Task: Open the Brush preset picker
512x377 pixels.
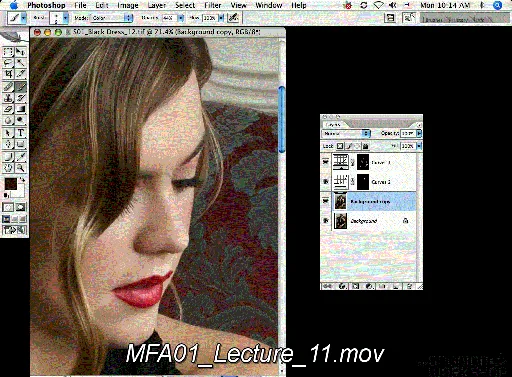Action: point(65,18)
